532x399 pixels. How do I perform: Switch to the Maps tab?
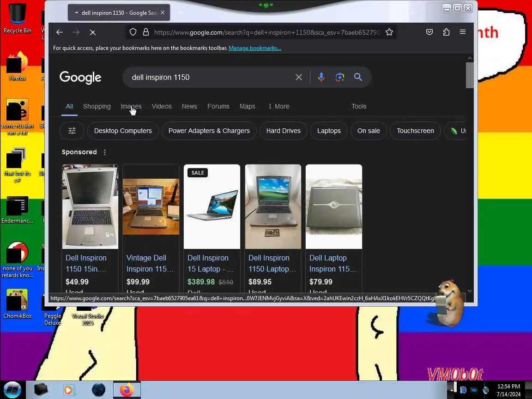[248, 107]
